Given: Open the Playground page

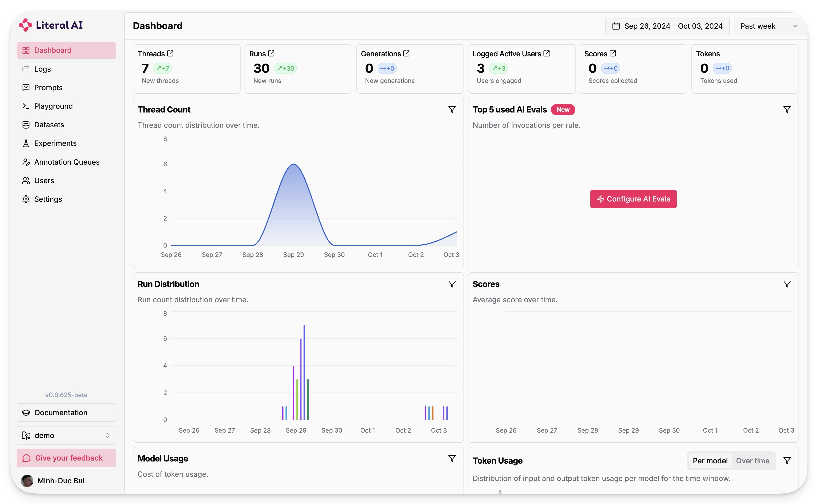Looking at the screenshot, I should [66, 106].
